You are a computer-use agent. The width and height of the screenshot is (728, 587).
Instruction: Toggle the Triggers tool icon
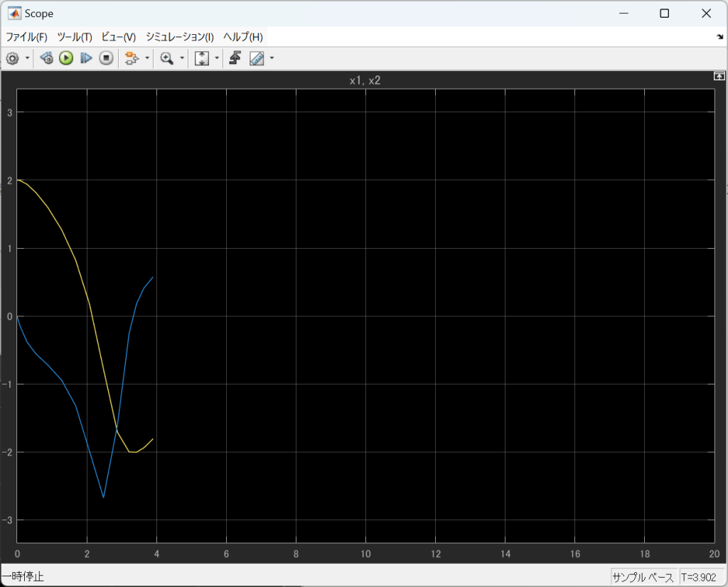pos(235,58)
